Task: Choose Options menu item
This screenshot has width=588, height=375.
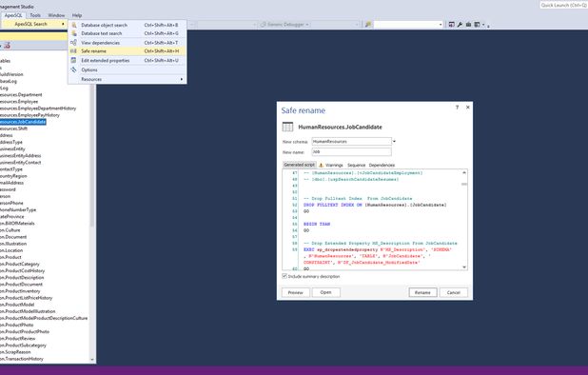Action: click(x=127, y=69)
